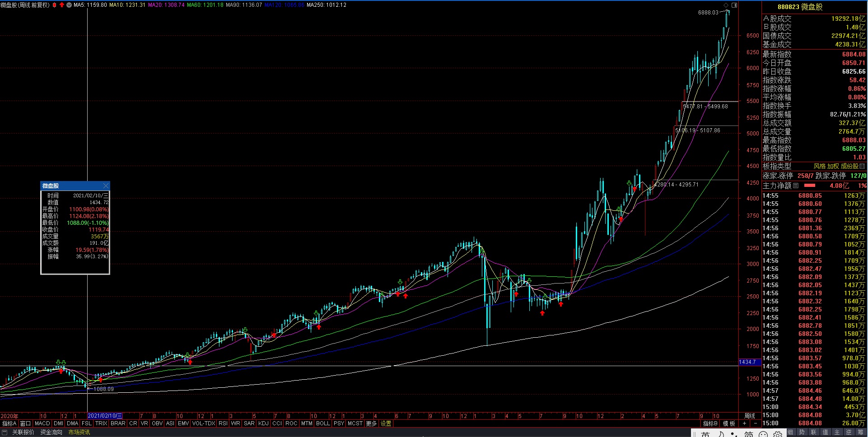Change the 周线 period selector
The image size is (868, 437).
click(x=749, y=416)
